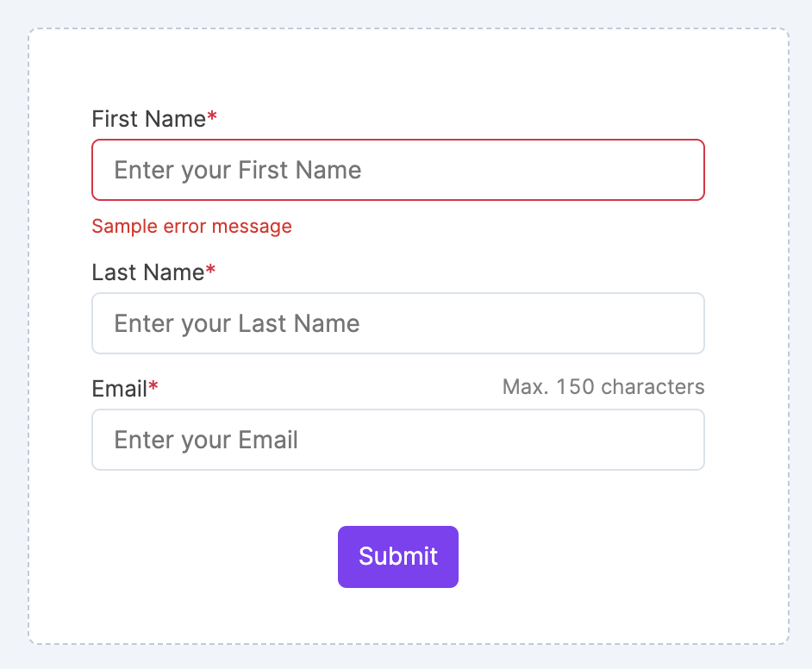Click the red Sample error message text
The width and height of the screenshot is (812, 669).
click(191, 227)
